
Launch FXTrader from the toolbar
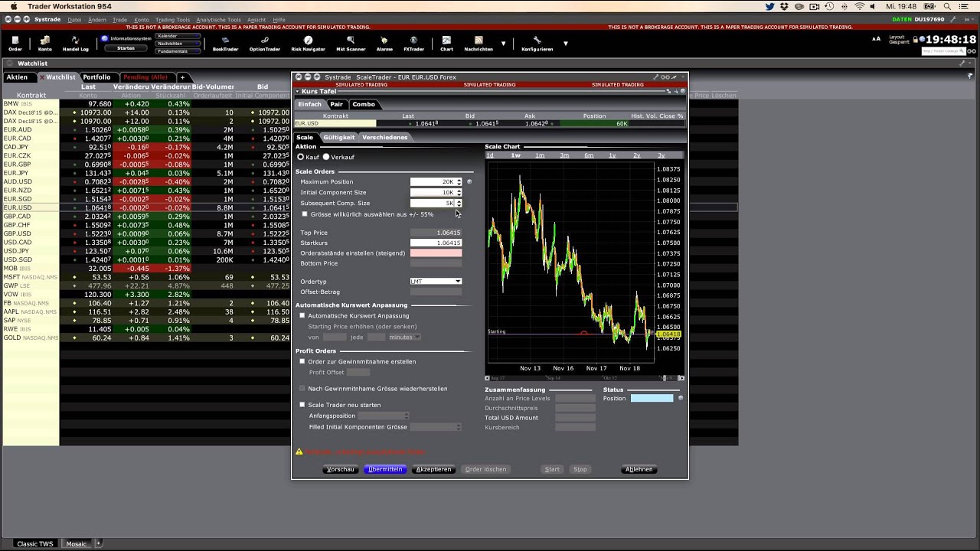tap(413, 43)
